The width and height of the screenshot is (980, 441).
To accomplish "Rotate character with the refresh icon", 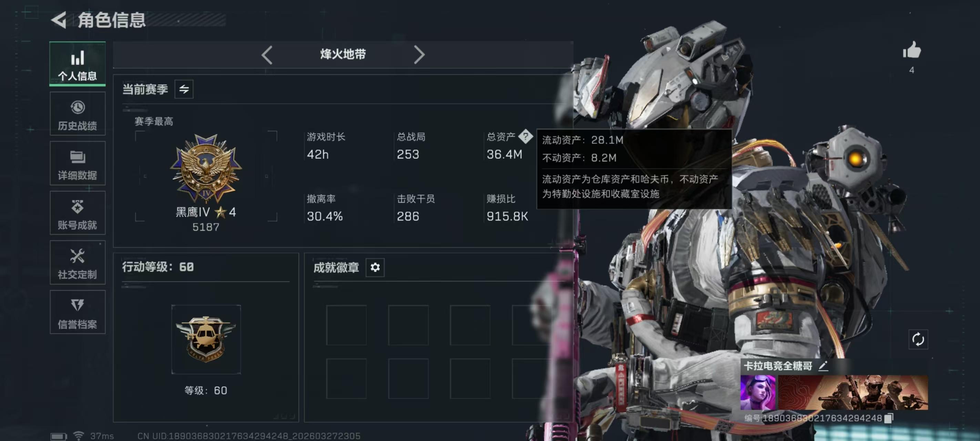I will click(918, 339).
